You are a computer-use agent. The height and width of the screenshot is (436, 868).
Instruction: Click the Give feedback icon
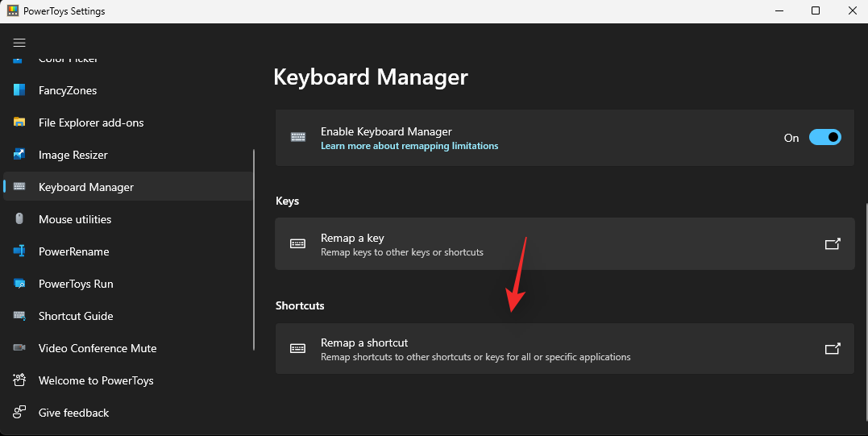click(x=19, y=413)
